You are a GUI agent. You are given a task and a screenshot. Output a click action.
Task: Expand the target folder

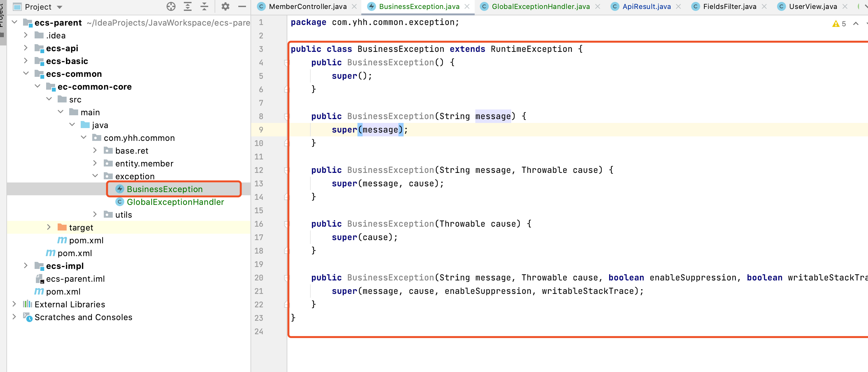(49, 227)
